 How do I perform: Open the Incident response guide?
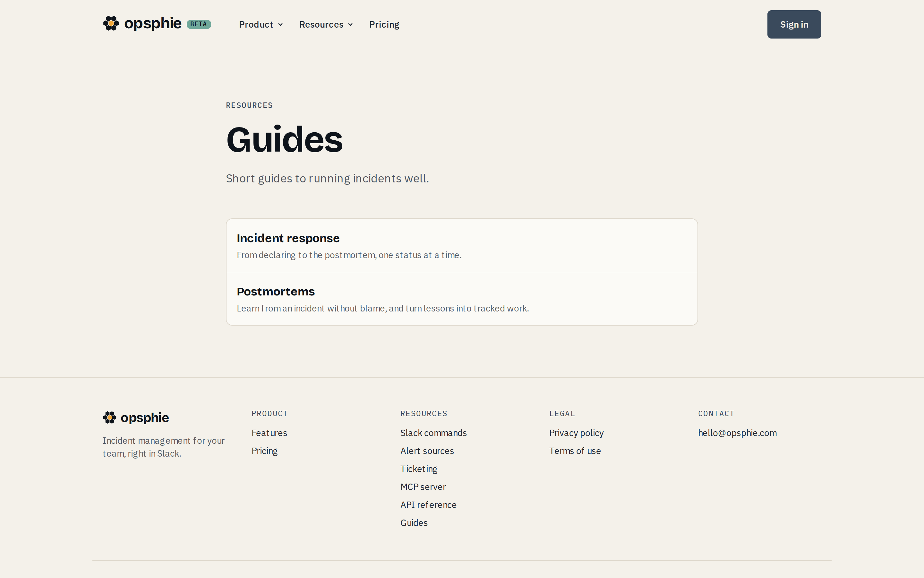tap(462, 245)
